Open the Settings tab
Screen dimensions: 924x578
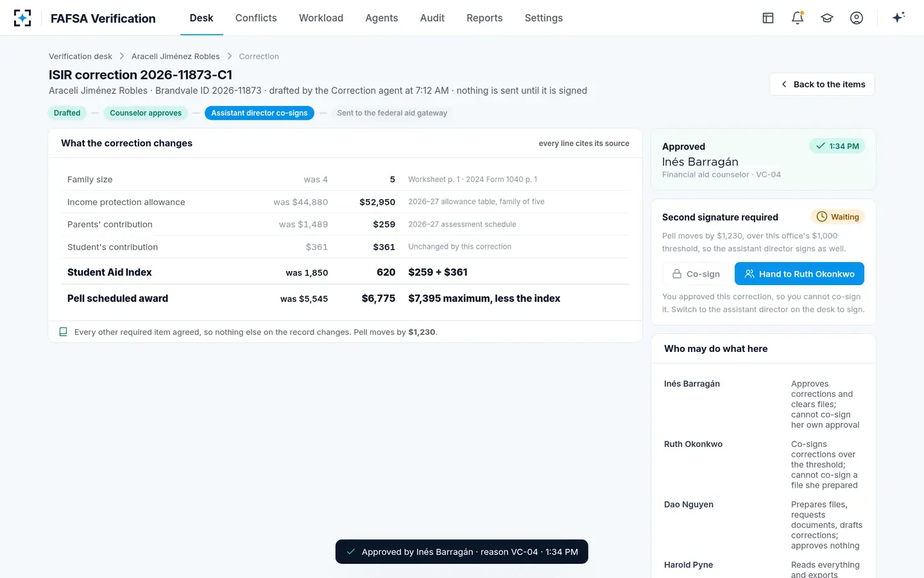tap(543, 18)
